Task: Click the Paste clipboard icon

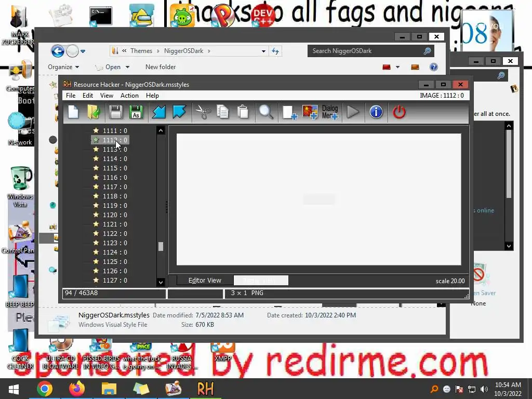Action: click(x=243, y=112)
